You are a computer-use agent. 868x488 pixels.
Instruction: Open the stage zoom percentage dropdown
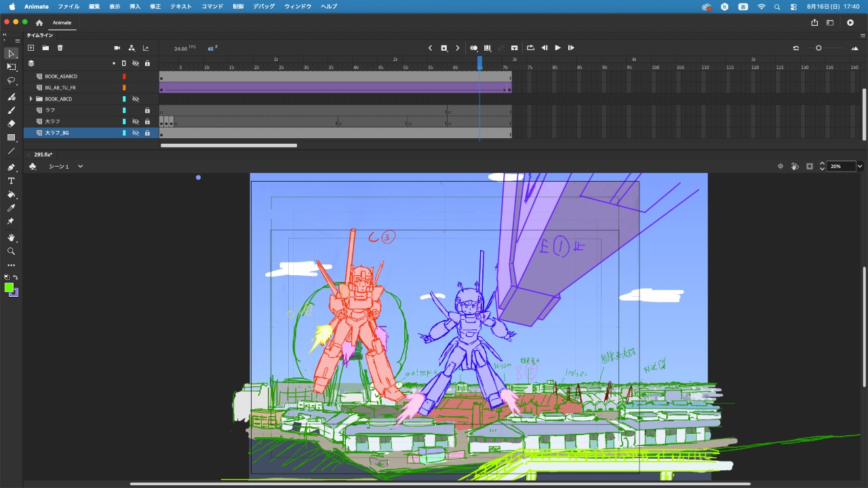[x=860, y=166]
